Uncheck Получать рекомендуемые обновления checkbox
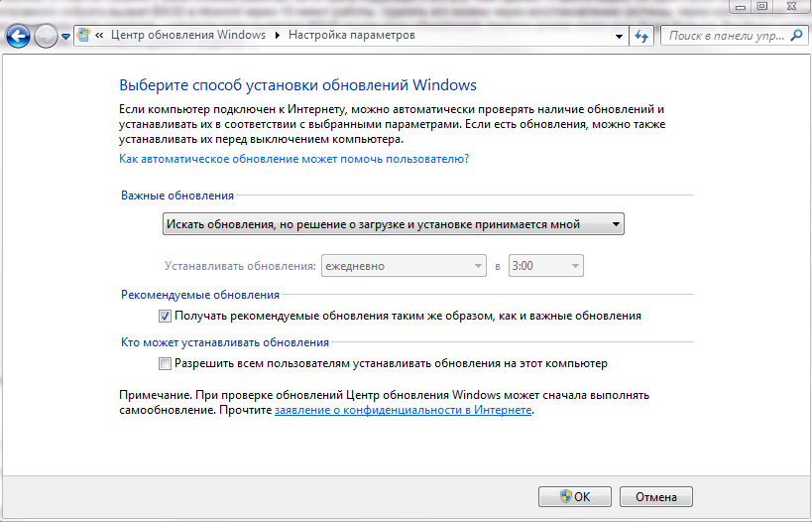 tap(165, 316)
